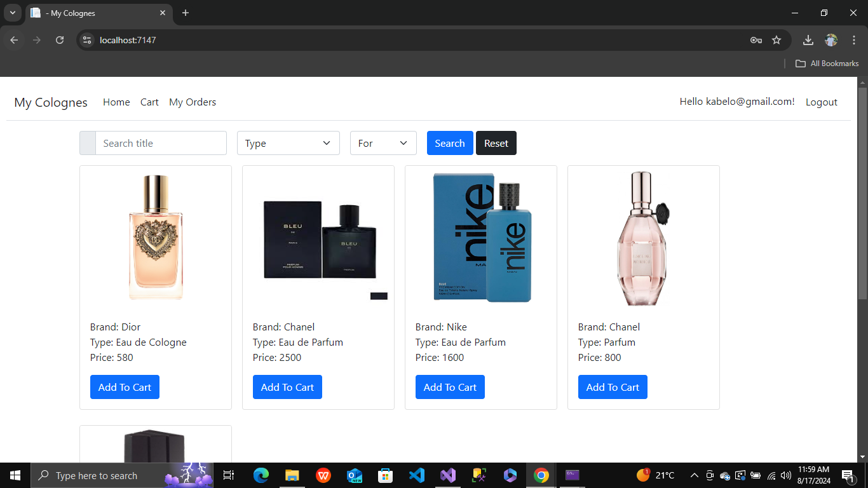Open the All Bookmarks folder icon

tap(800, 63)
